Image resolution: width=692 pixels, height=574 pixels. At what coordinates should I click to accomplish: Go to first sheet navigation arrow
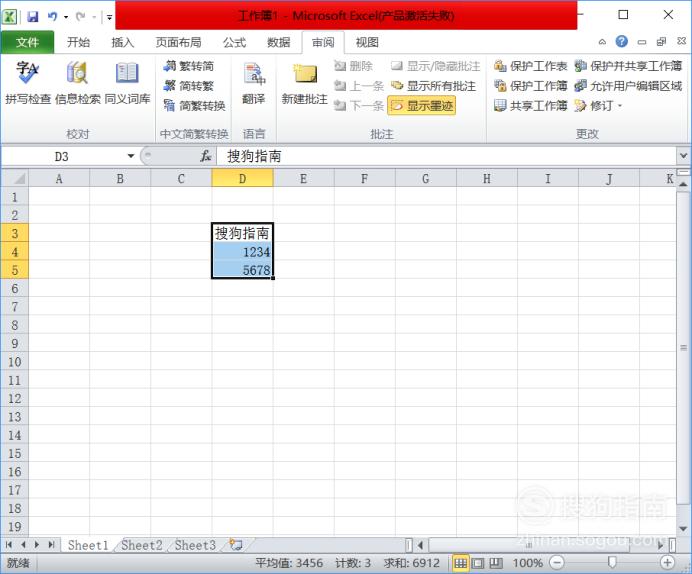(x=8, y=545)
